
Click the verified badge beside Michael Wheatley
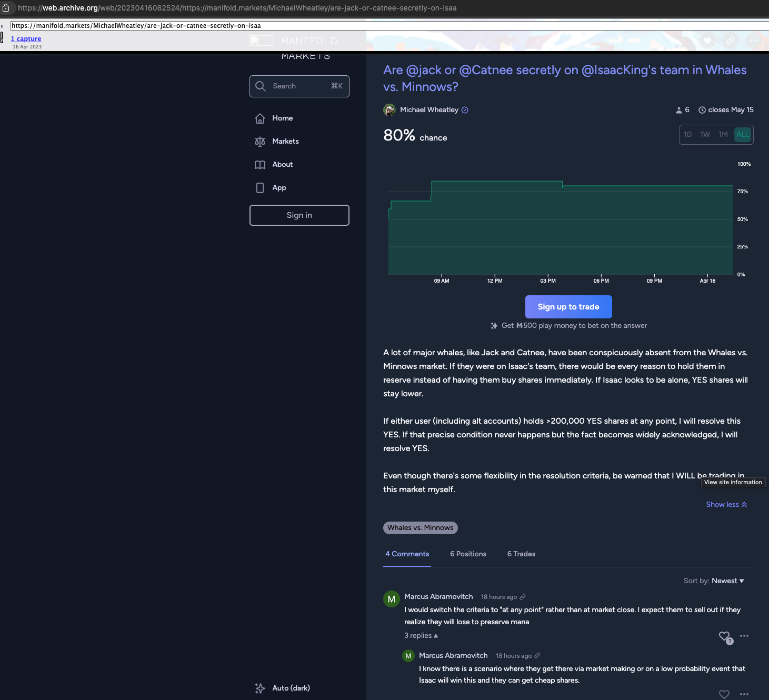[x=465, y=110]
